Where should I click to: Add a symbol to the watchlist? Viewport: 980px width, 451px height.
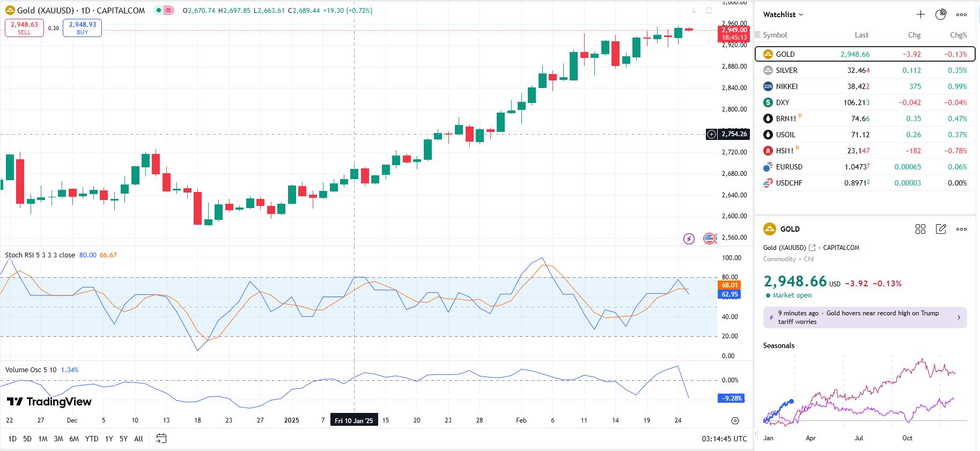click(x=920, y=14)
